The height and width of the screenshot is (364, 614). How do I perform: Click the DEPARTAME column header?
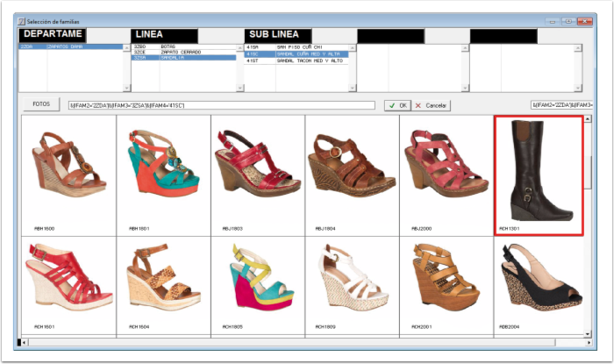tap(53, 35)
